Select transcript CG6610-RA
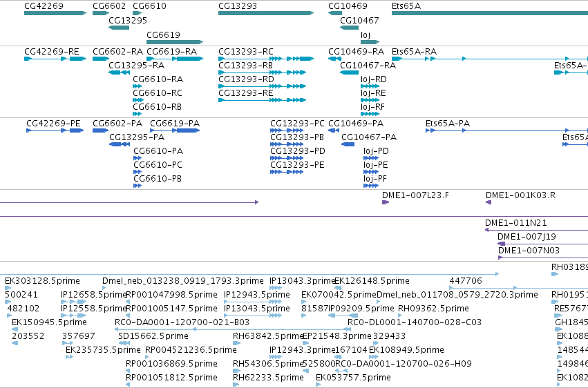 click(x=137, y=86)
